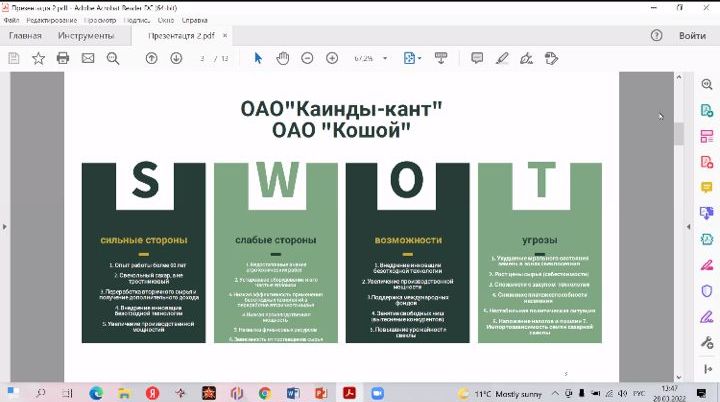The width and height of the screenshot is (720, 402).
Task: Click the scrollbar down arrow
Action: click(679, 377)
